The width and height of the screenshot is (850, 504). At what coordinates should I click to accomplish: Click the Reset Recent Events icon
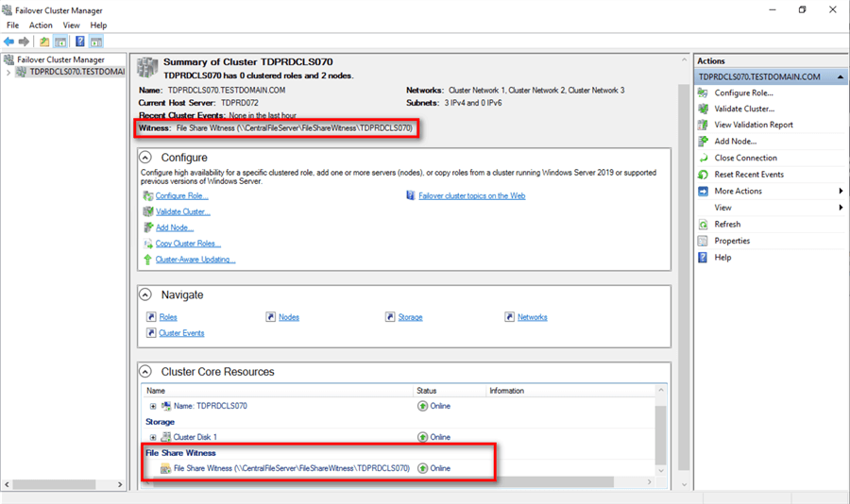tap(704, 175)
